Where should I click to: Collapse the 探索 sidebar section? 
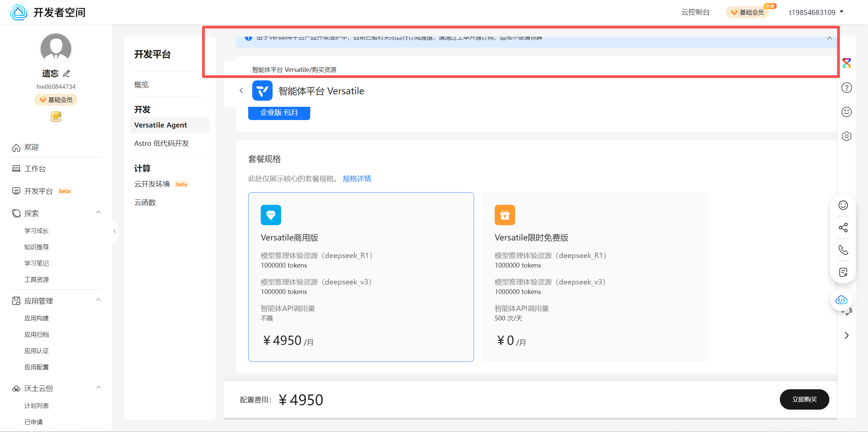click(x=98, y=213)
